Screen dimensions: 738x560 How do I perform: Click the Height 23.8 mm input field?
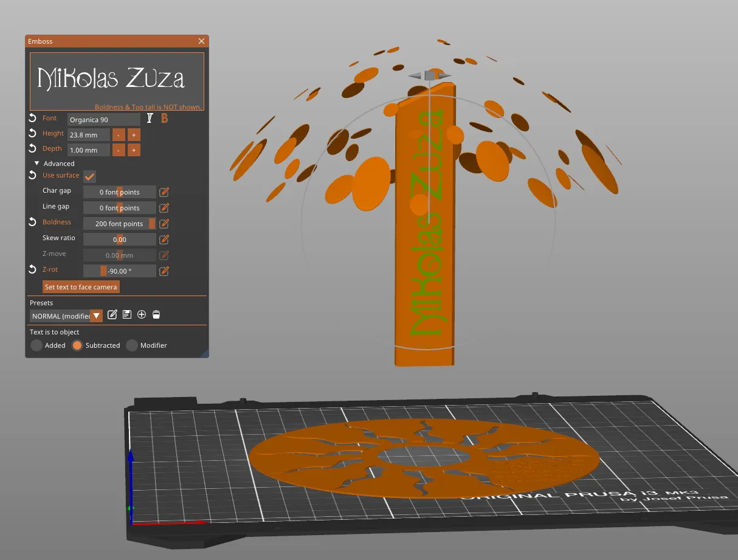(x=89, y=135)
